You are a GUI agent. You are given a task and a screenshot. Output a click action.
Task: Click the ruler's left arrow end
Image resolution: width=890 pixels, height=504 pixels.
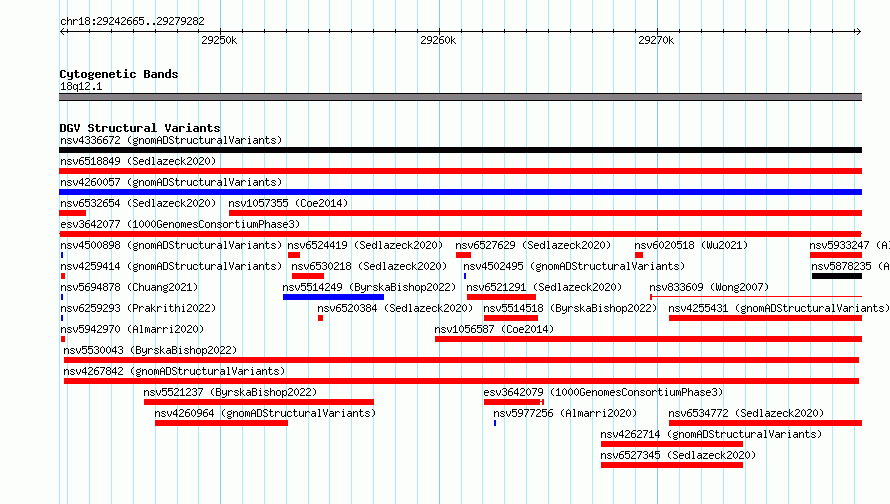tap(63, 31)
